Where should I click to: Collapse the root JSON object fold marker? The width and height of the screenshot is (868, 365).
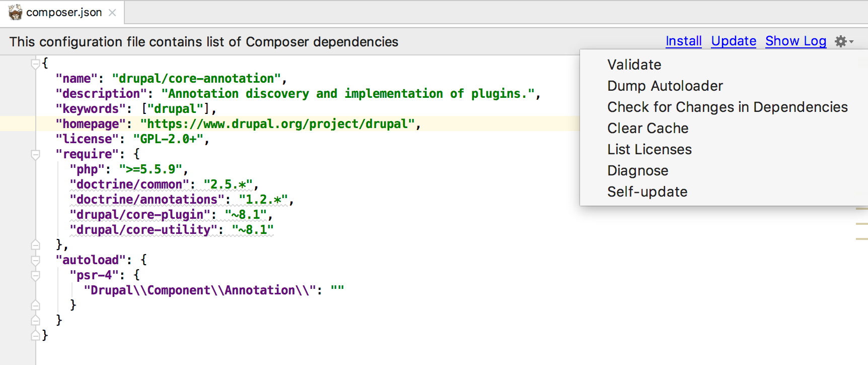[35, 64]
